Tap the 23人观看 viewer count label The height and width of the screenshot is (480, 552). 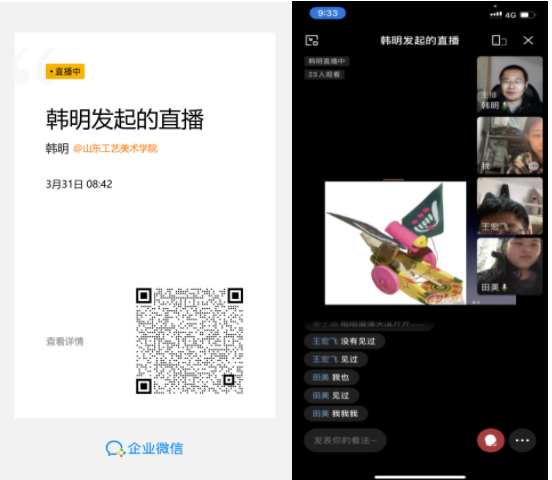point(324,74)
